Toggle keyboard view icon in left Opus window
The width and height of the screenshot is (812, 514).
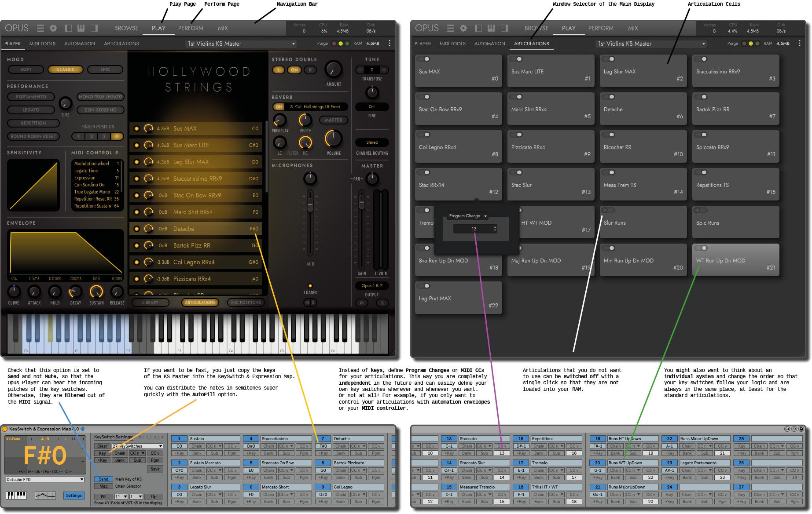click(x=81, y=28)
